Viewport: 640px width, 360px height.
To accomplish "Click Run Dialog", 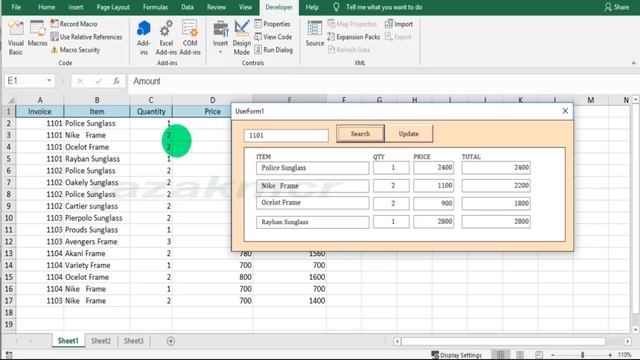I will click(x=273, y=50).
